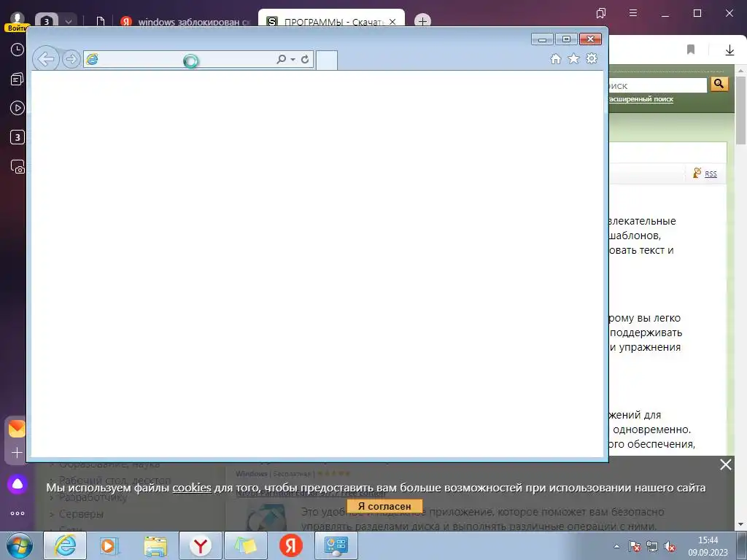Open the collections icon in sidebar
Viewport: 747px width, 560px height.
pos(18,79)
